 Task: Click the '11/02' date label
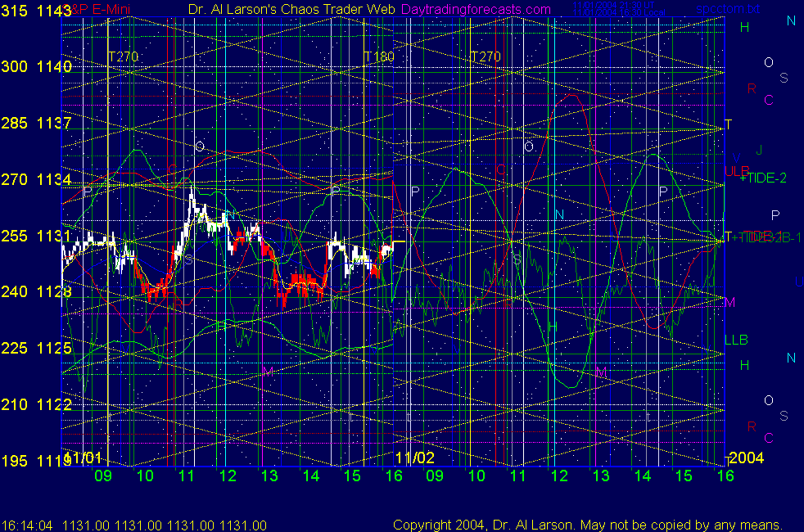click(x=415, y=458)
